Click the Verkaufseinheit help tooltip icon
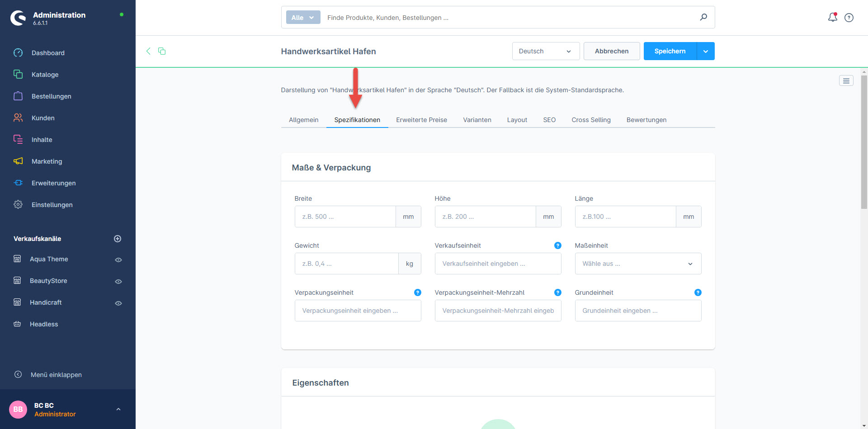The image size is (868, 429). [557, 245]
